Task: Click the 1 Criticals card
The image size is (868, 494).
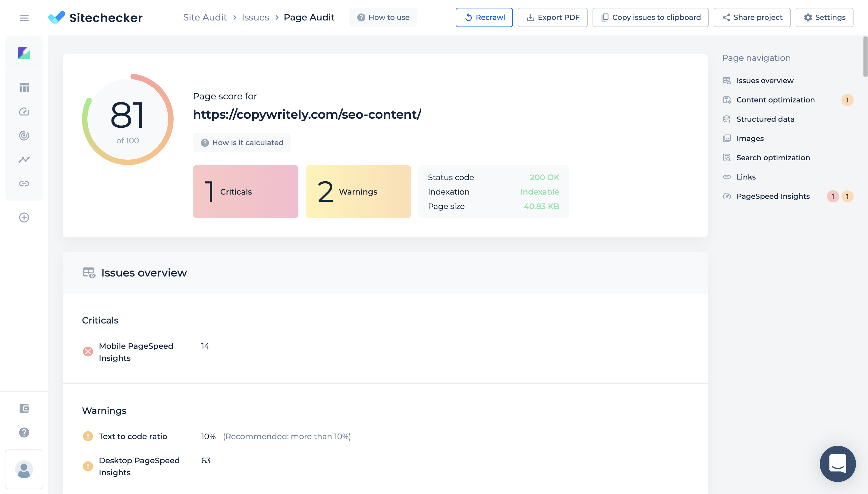Action: click(x=245, y=192)
